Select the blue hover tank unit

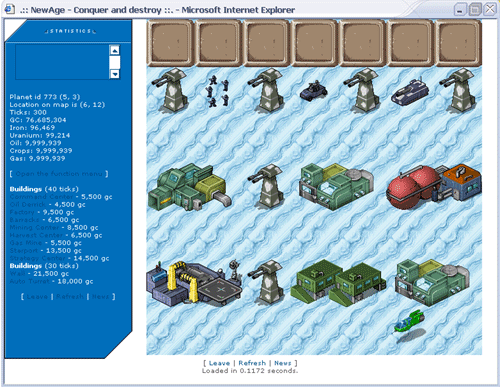click(410, 91)
